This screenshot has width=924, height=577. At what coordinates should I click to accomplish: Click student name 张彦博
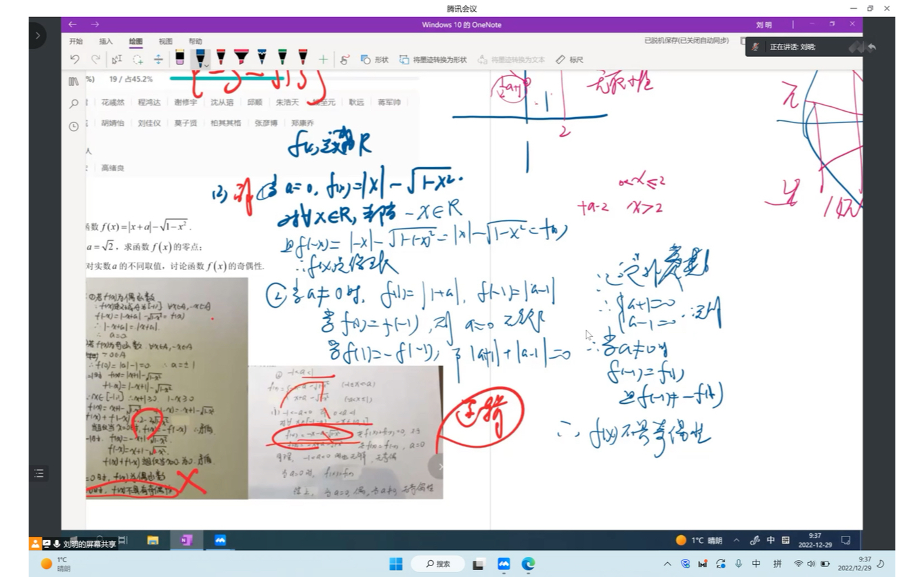[x=266, y=123]
